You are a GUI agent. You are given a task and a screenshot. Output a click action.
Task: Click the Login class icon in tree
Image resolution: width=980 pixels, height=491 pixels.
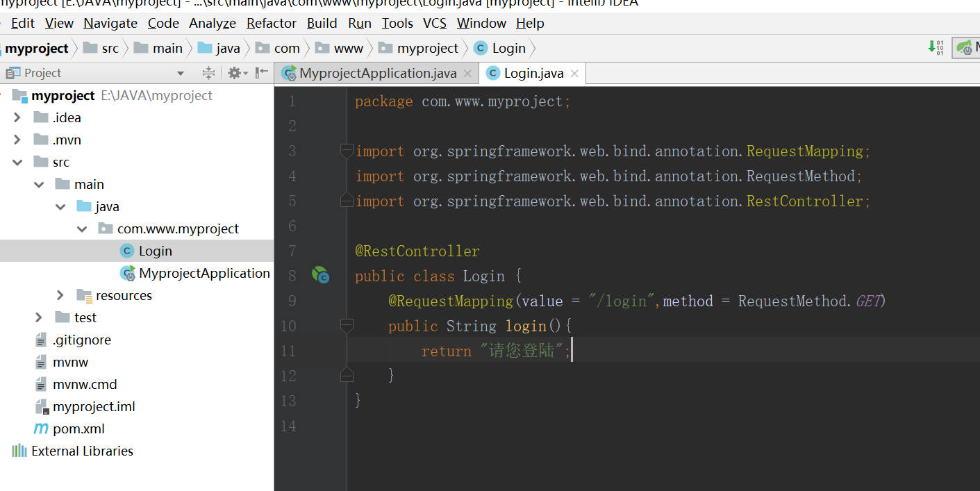click(127, 251)
